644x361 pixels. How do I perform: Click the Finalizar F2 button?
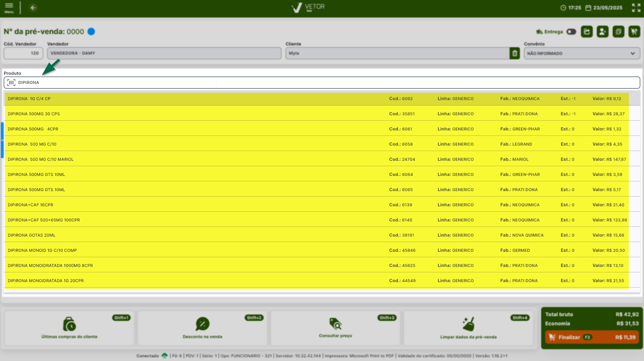[x=592, y=337]
